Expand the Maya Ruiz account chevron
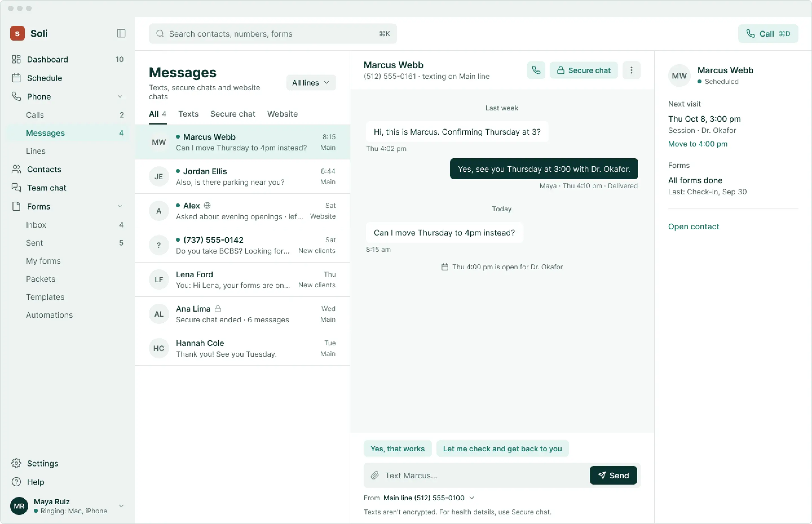 pyautogui.click(x=121, y=506)
